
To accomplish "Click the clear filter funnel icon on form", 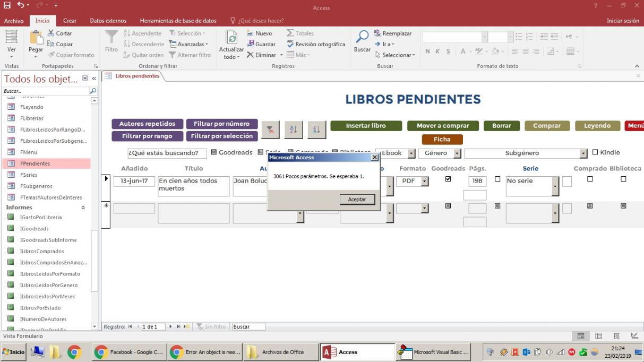I will [x=270, y=129].
